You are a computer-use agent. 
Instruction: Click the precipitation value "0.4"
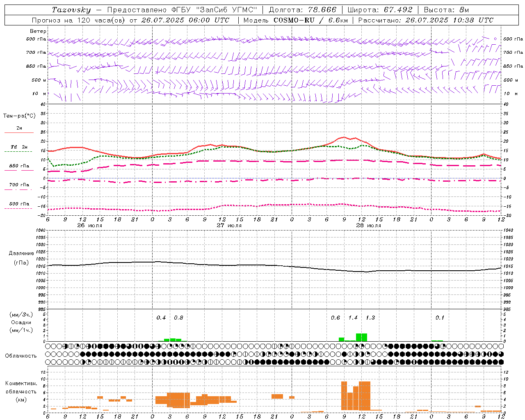(x=161, y=318)
